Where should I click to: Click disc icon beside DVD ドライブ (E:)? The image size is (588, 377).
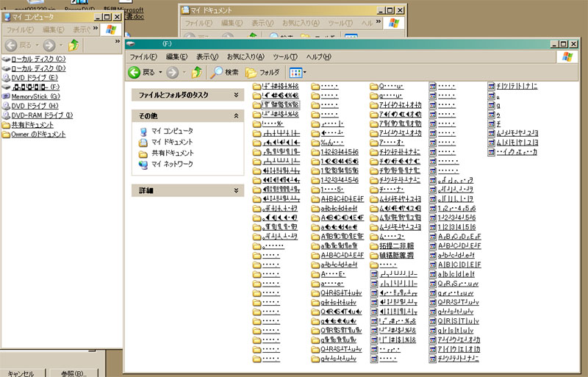point(6,78)
